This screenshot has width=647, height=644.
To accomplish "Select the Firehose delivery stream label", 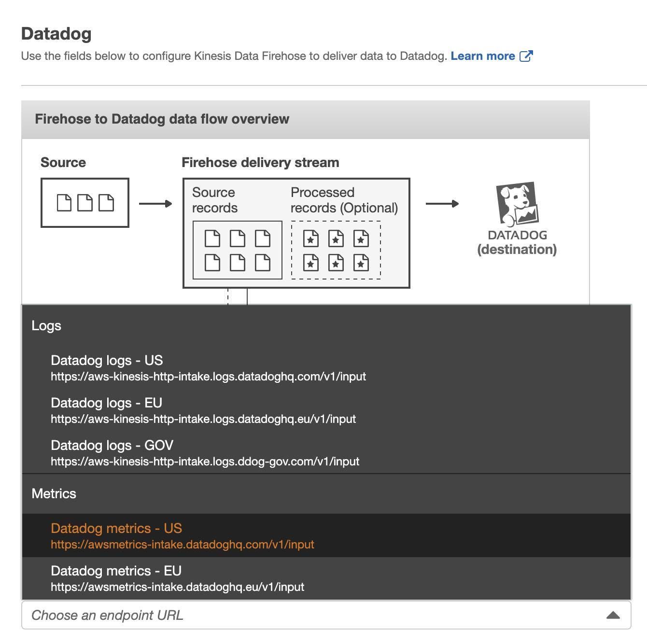I will tap(260, 162).
